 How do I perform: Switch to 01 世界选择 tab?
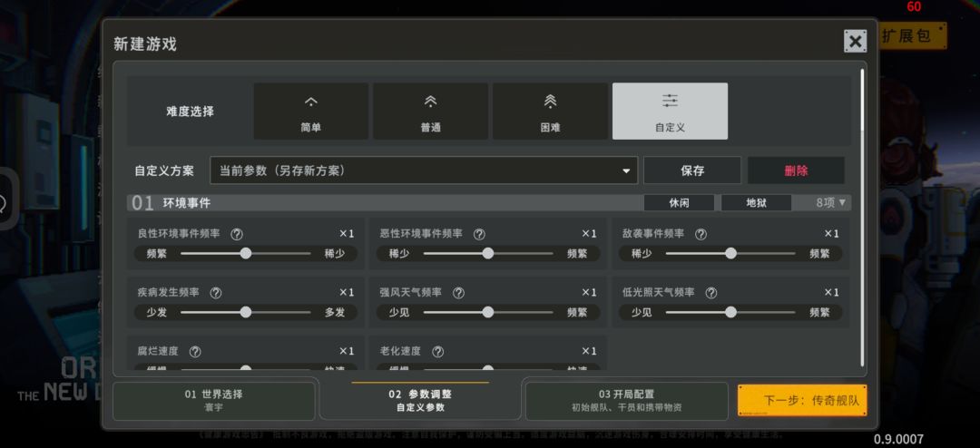(x=214, y=401)
